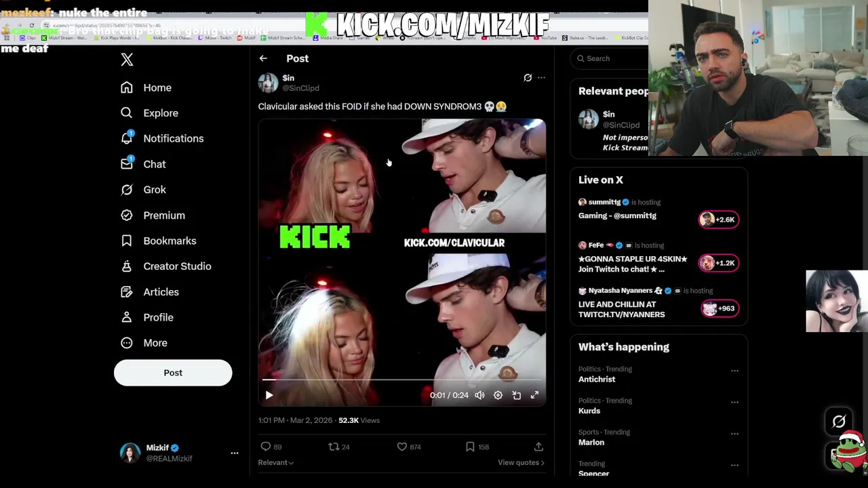
Task: Seek on the video progress bar
Action: pyautogui.click(x=401, y=380)
